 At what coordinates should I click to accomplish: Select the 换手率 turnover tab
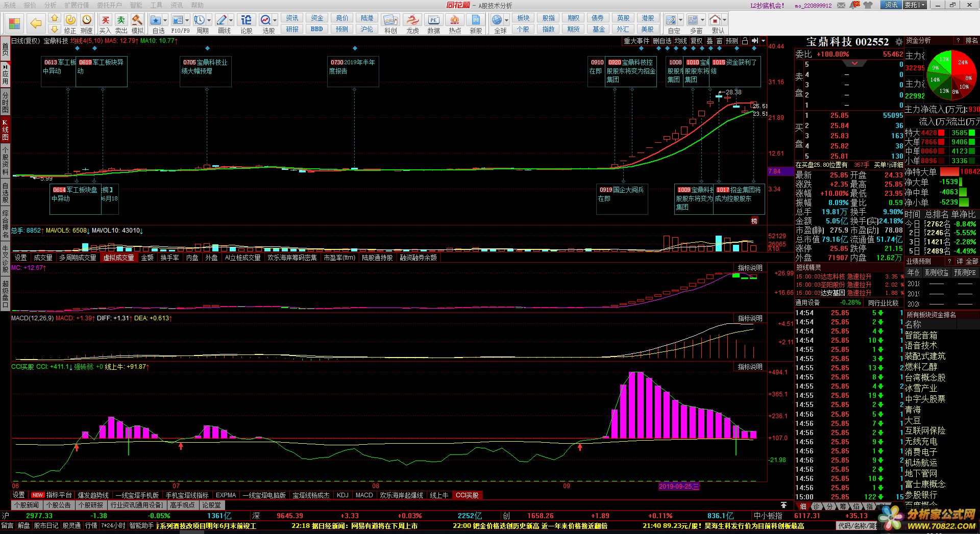tap(169, 258)
